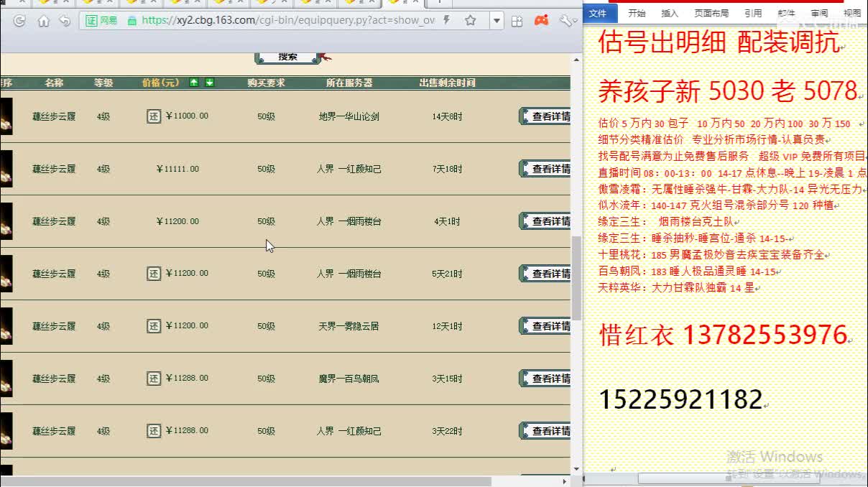Viewport: 868px width, 487px height.
Task: Click server name 地界一华山论剑
Action: point(348,116)
